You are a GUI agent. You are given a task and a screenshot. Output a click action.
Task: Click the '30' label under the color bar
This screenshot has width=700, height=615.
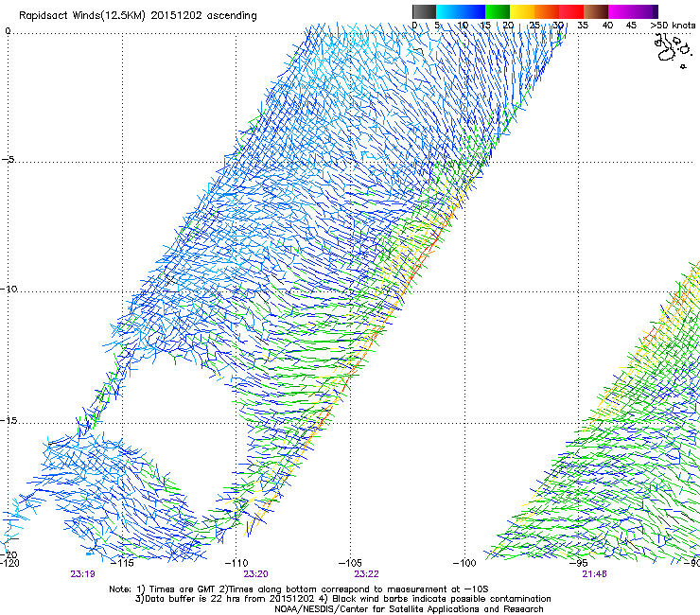coord(558,26)
